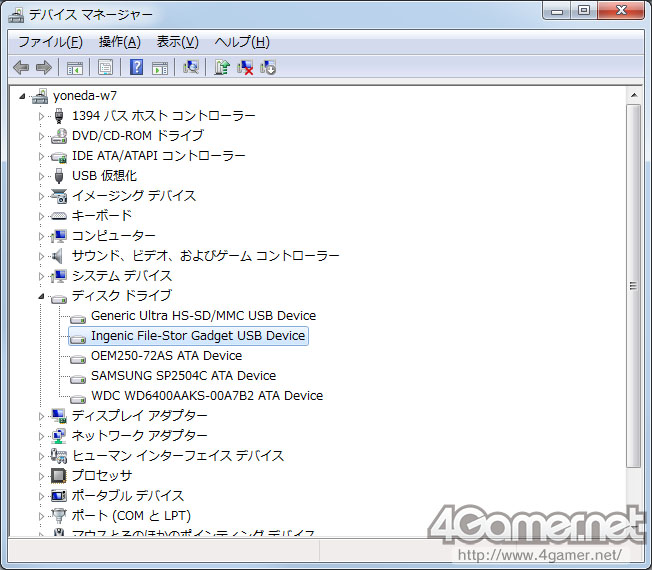The image size is (652, 570).
Task: Click the Properties toolbar icon
Action: (x=105, y=67)
